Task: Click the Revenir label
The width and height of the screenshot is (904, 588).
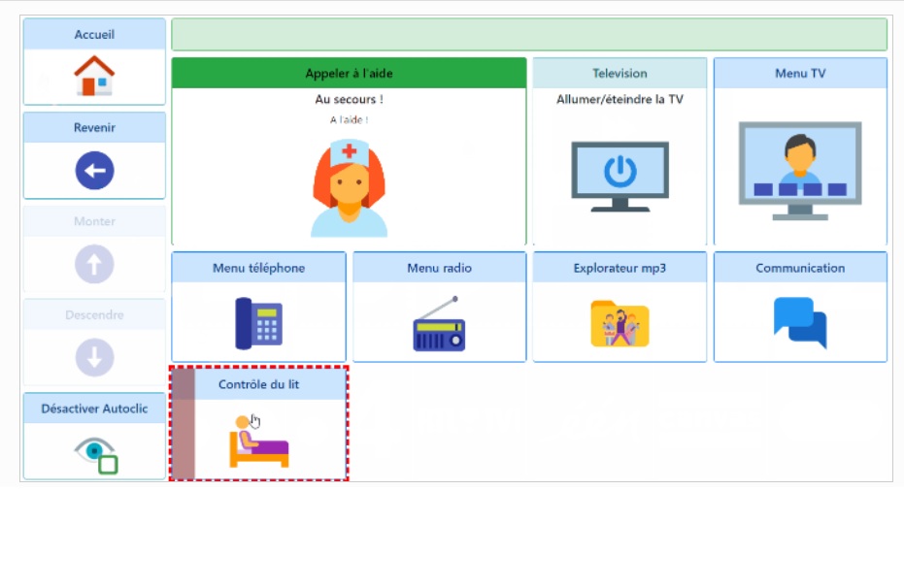Action: tap(94, 127)
